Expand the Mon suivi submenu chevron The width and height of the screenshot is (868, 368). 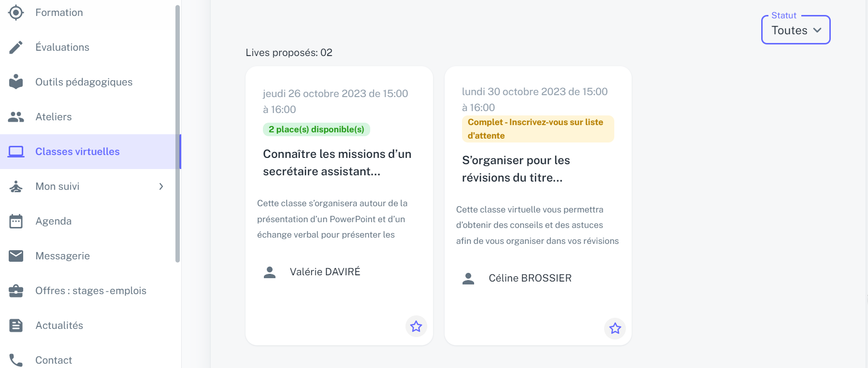(161, 186)
